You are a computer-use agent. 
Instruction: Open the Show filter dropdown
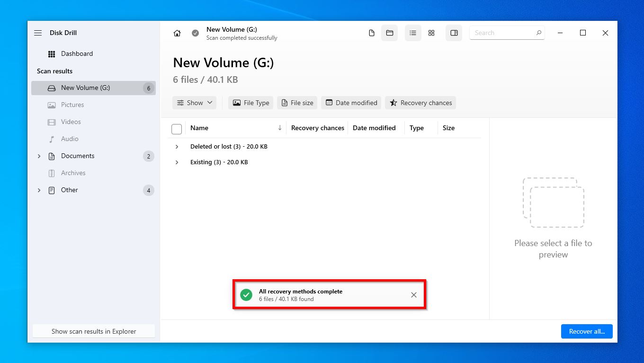coord(195,103)
